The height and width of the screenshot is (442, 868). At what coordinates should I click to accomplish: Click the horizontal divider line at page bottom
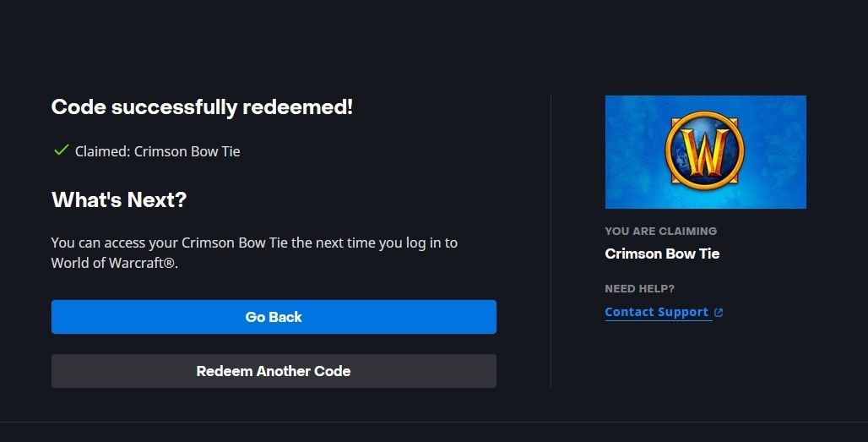click(434, 422)
